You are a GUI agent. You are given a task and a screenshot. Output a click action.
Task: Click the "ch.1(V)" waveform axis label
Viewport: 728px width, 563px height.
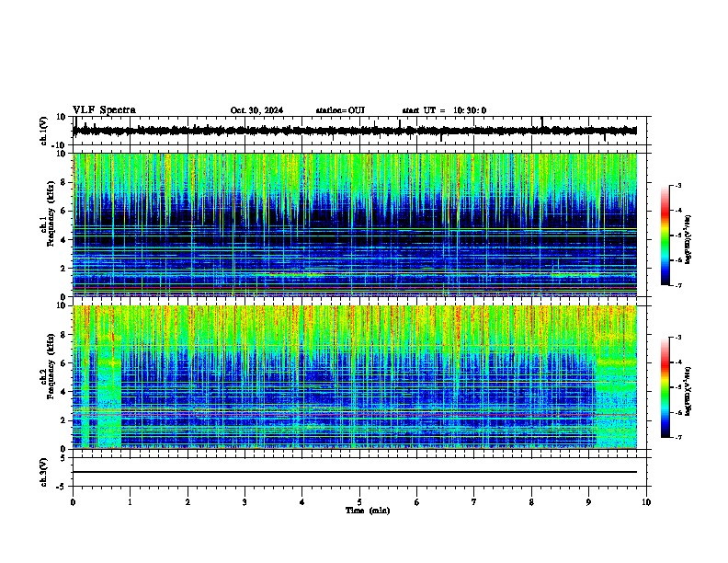click(x=44, y=131)
